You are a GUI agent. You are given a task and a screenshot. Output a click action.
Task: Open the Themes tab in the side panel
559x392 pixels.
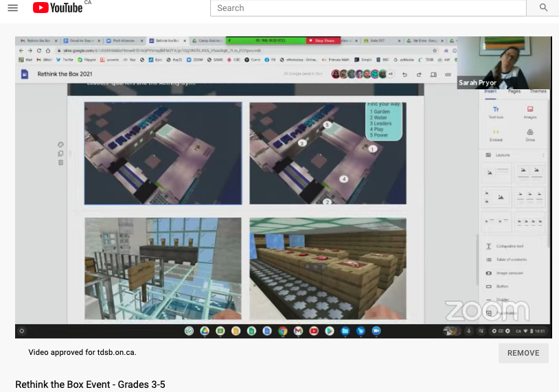tap(538, 91)
